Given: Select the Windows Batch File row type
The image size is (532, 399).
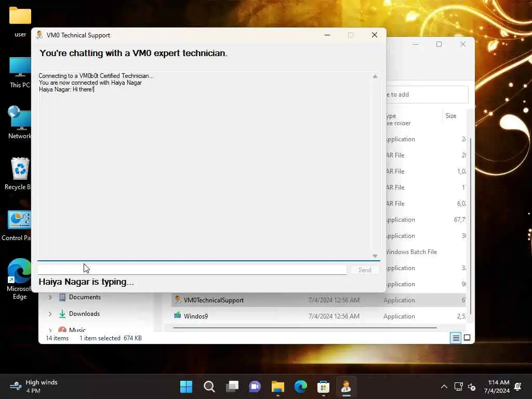Looking at the screenshot, I should click(411, 252).
